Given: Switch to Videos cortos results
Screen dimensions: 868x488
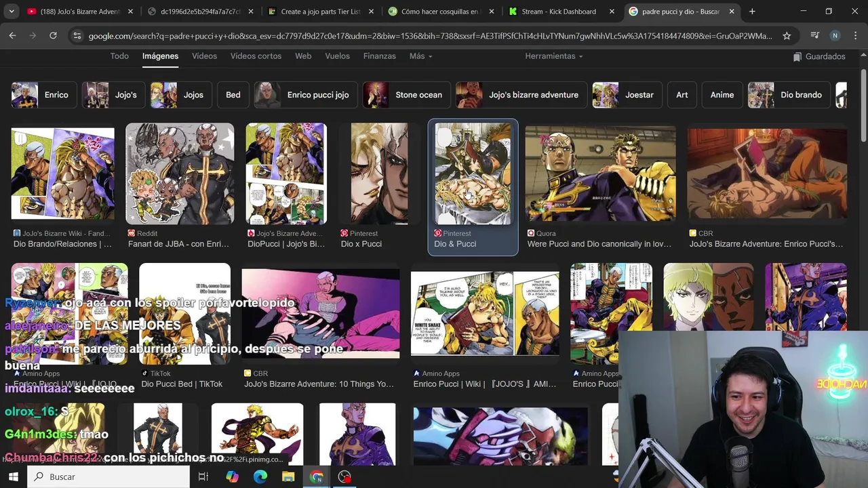Looking at the screenshot, I should pos(256,56).
